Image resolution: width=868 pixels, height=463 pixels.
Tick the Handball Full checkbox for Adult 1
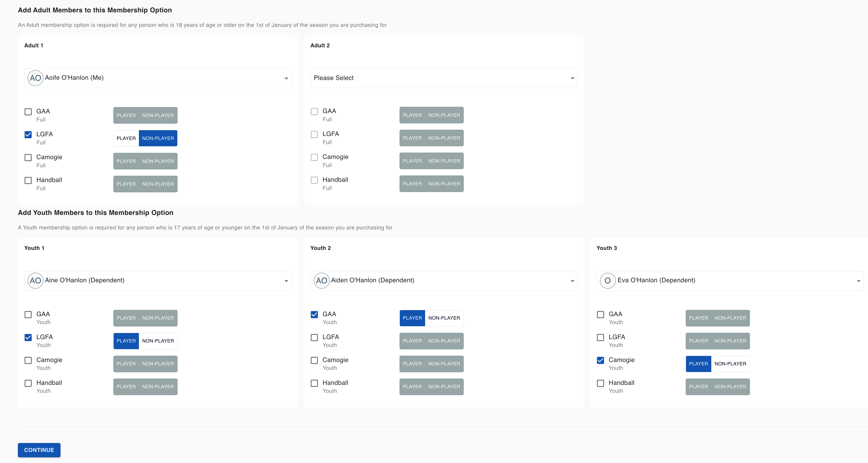click(28, 181)
